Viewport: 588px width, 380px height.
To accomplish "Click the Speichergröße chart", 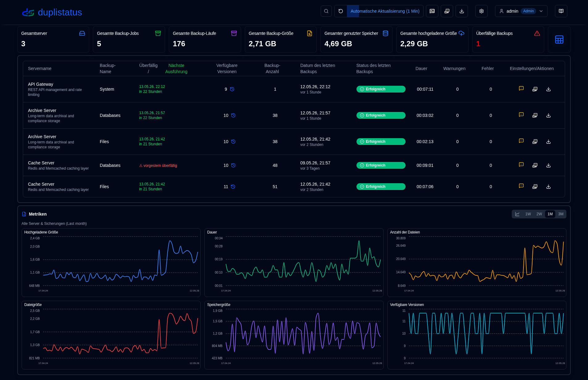I will [294, 335].
